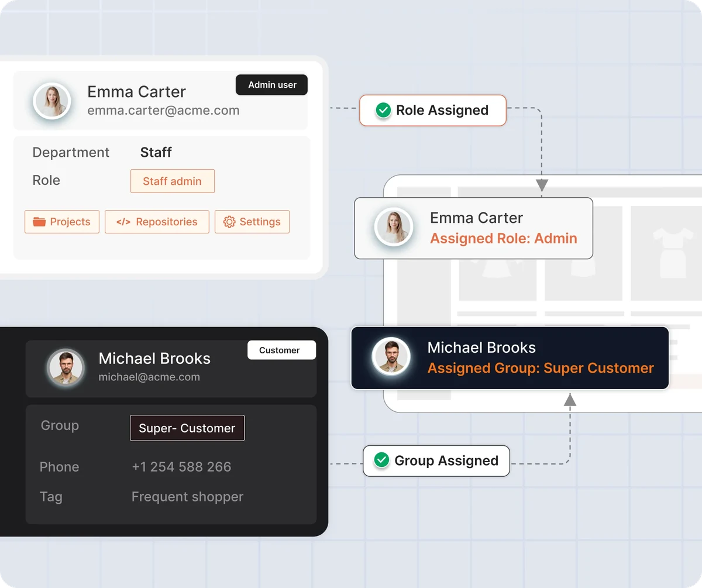702x588 pixels.
Task: Click the Group Assigned status pill
Action: [436, 460]
